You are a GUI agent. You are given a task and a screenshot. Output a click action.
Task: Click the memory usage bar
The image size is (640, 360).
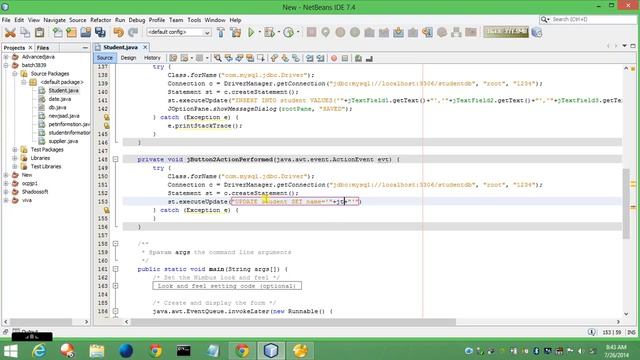[506, 32]
